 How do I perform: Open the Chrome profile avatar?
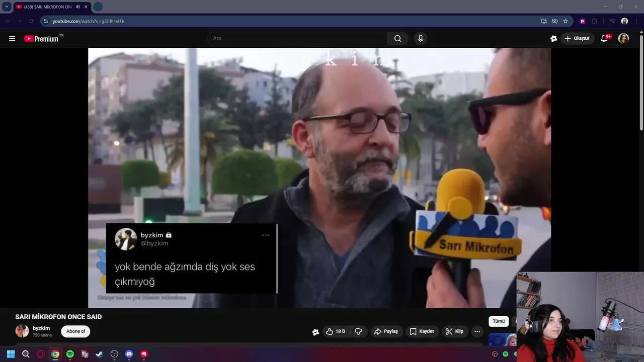624,21
